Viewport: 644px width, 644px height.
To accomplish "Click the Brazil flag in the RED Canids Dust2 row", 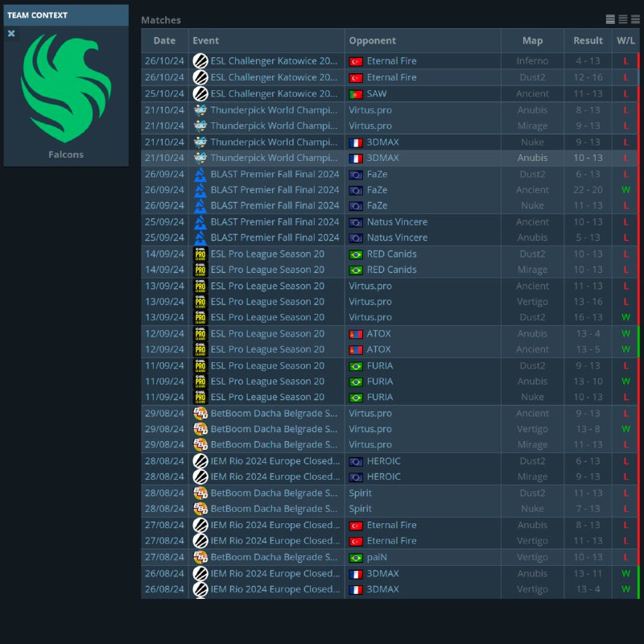I will [356, 254].
